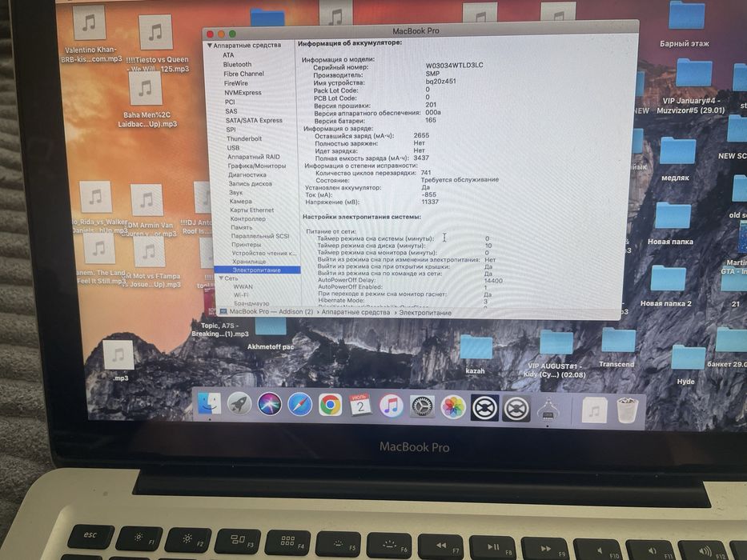
Task: Launch Google Chrome from the Dock
Action: click(330, 406)
